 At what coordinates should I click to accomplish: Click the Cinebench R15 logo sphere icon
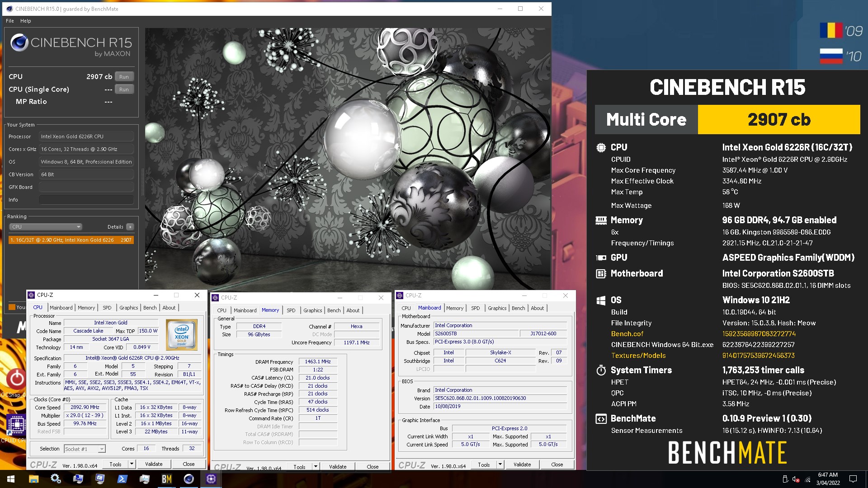point(19,42)
